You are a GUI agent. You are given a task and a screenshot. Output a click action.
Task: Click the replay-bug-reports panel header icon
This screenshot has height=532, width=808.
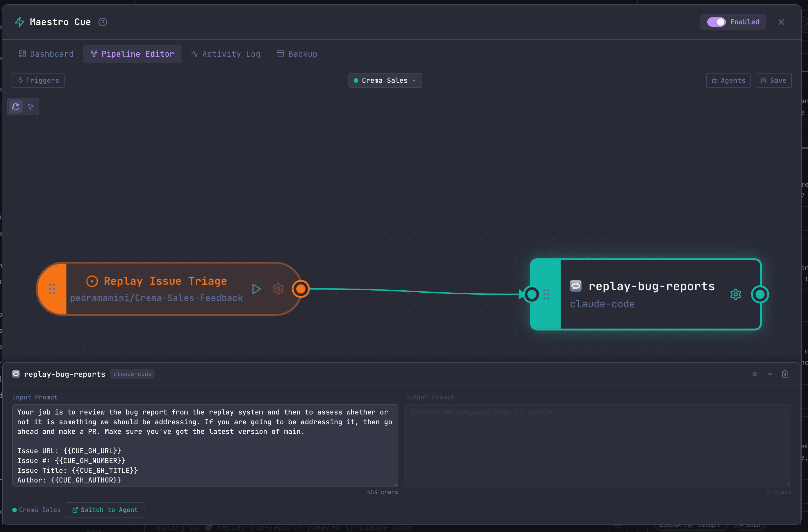[16, 374]
